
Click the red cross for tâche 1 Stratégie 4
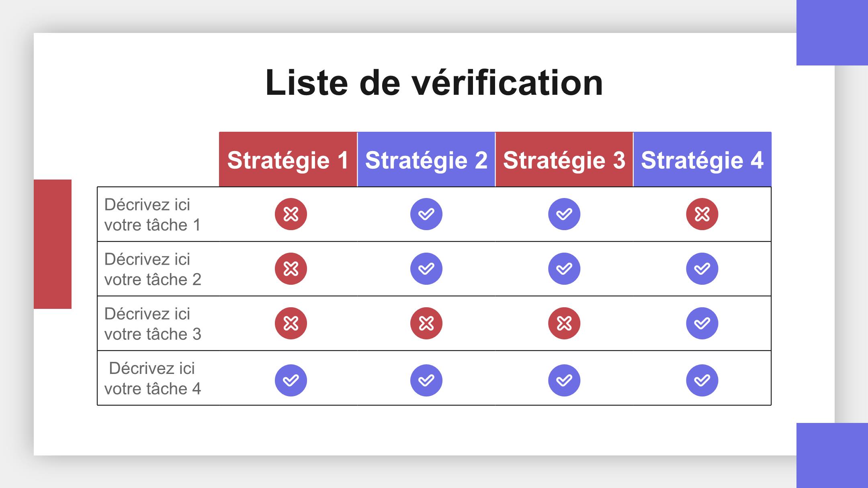coord(702,214)
